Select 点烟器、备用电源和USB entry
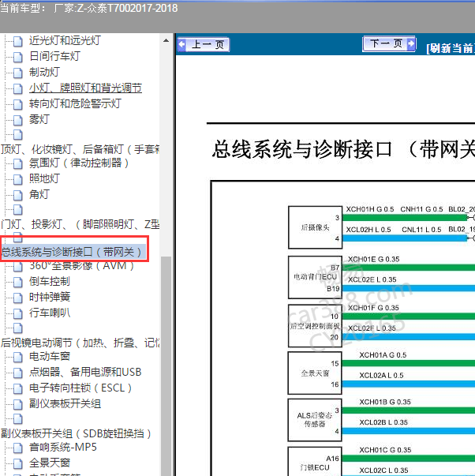Viewport: 475px width, 476px height. (85, 372)
